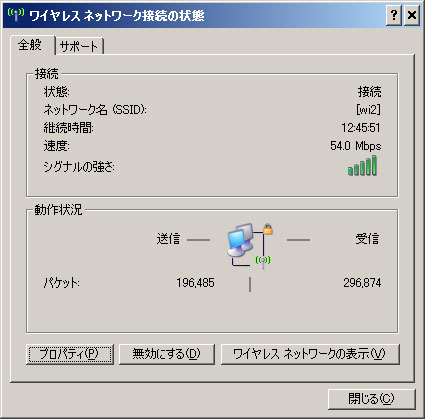Screen dimensions: 425x419
Task: Click the 54.0 Mbps speed value
Action: pyautogui.click(x=356, y=146)
